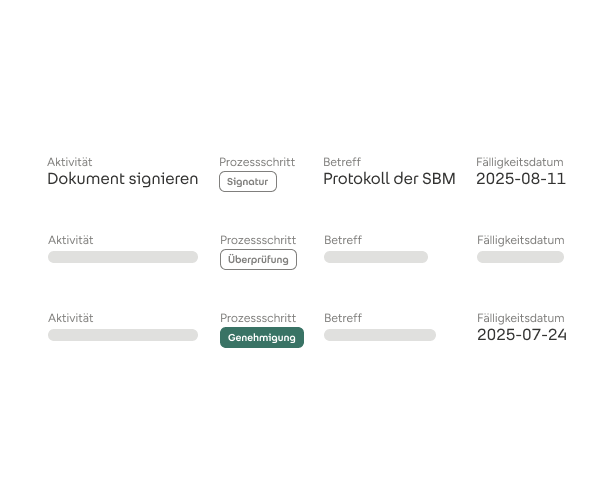Viewport: 607px width, 500px height.
Task: Select the Protokoll der SBM subject
Action: (389, 179)
